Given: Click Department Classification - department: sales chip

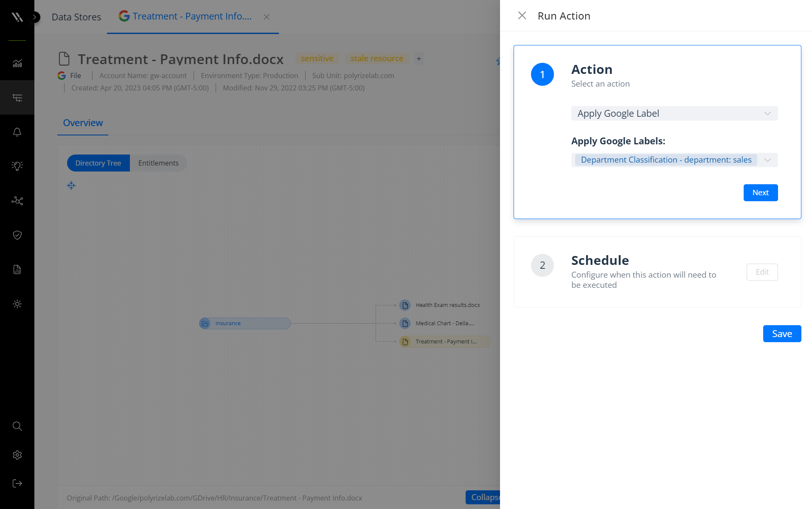Looking at the screenshot, I should tap(666, 160).
